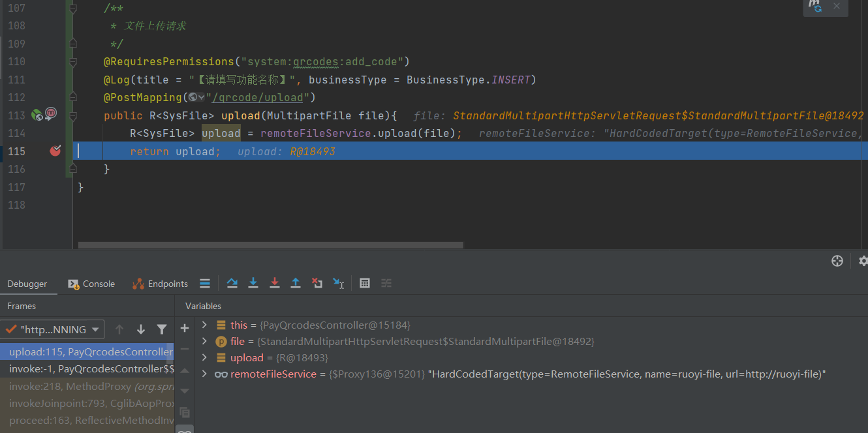This screenshot has height=433, width=868.
Task: Expand the remoteFileService variable node
Action: tap(204, 374)
